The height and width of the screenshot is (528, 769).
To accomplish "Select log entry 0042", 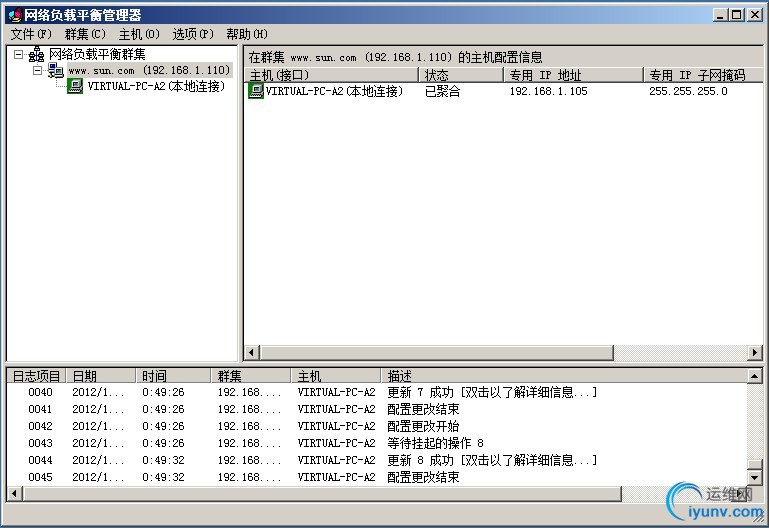I will pos(377,426).
